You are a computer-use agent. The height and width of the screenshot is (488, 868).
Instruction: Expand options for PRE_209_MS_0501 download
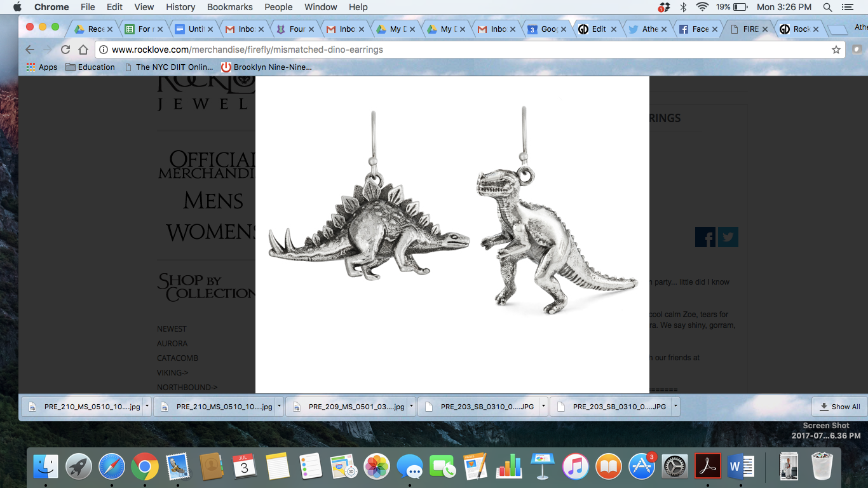411,407
